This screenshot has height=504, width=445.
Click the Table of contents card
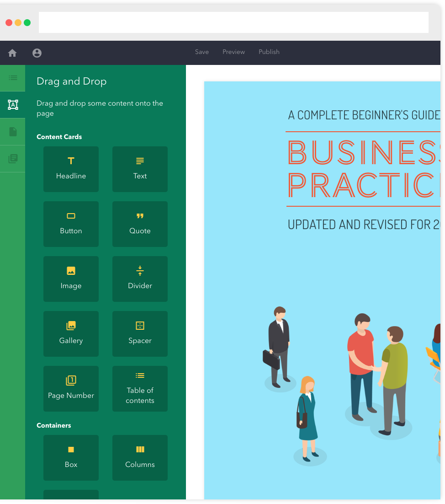pyautogui.click(x=140, y=388)
